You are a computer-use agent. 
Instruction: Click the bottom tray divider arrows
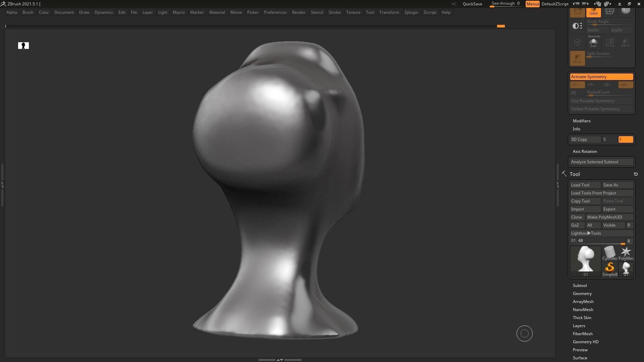280,360
